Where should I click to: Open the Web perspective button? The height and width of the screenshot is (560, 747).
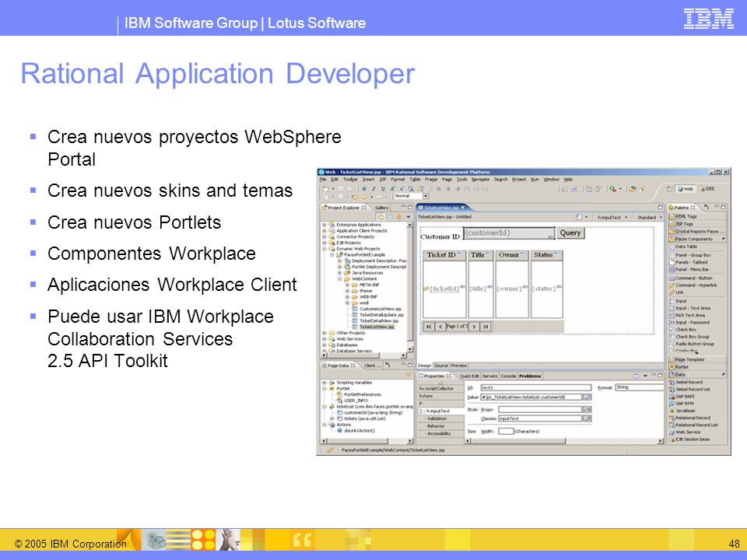686,189
